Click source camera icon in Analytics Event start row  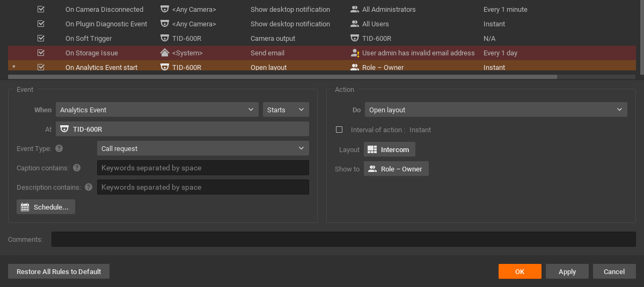(x=165, y=67)
